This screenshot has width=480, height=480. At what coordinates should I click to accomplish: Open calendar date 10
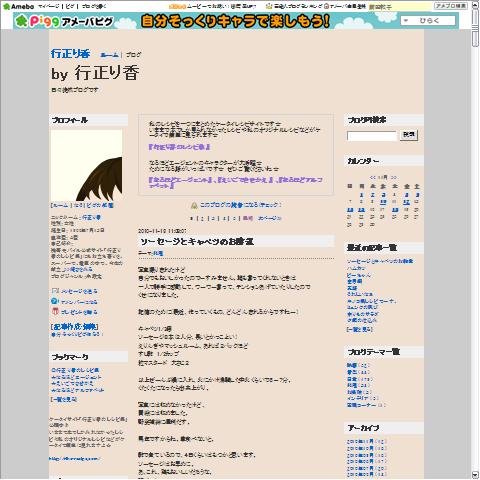coord(383,202)
